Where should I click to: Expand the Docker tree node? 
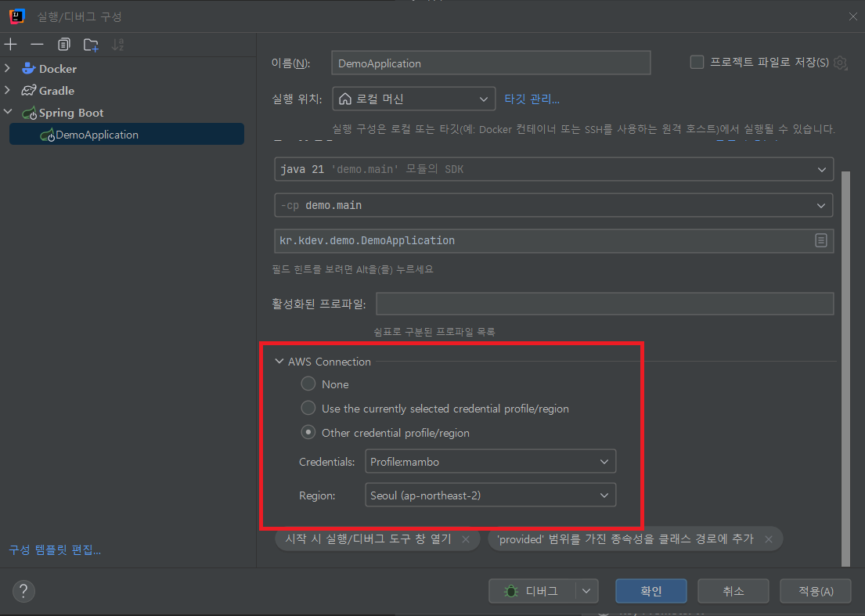click(x=8, y=69)
